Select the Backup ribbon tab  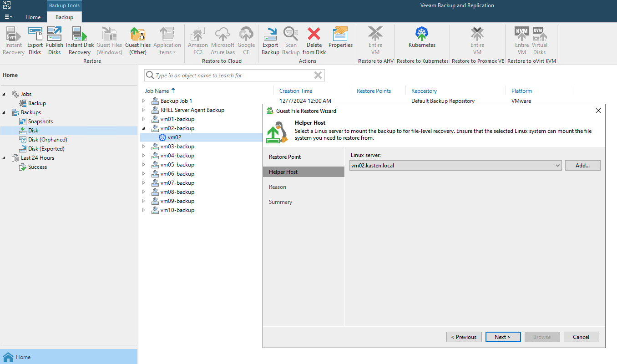(x=64, y=17)
